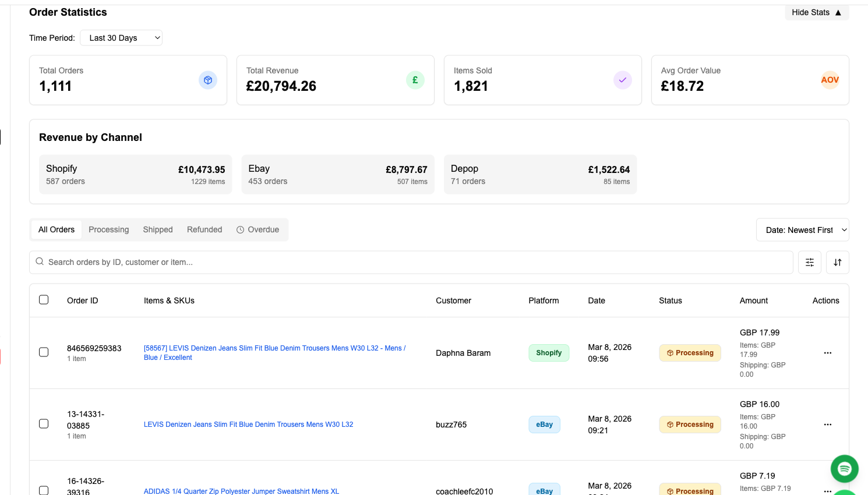Click customer name Daphna Baram
868x495 pixels.
(x=463, y=353)
